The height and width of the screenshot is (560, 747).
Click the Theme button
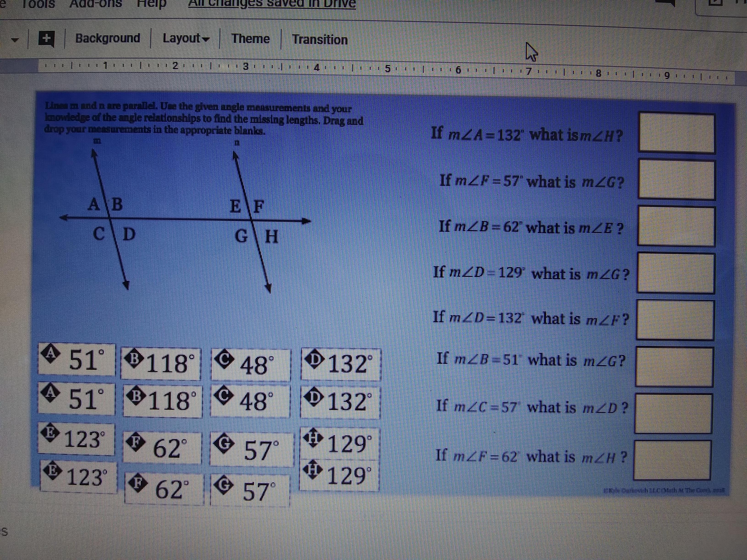[251, 39]
